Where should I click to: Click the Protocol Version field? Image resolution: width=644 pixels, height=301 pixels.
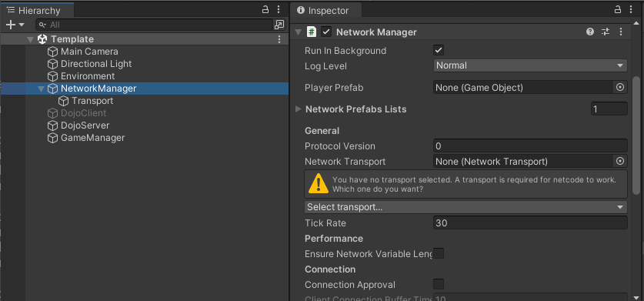point(530,146)
